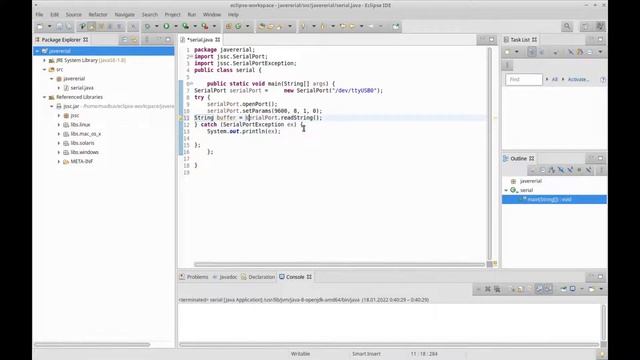Viewport: 640px width, 360px height.
Task: Toggle Scheduled view in Task List toolbar
Action: click(541, 52)
